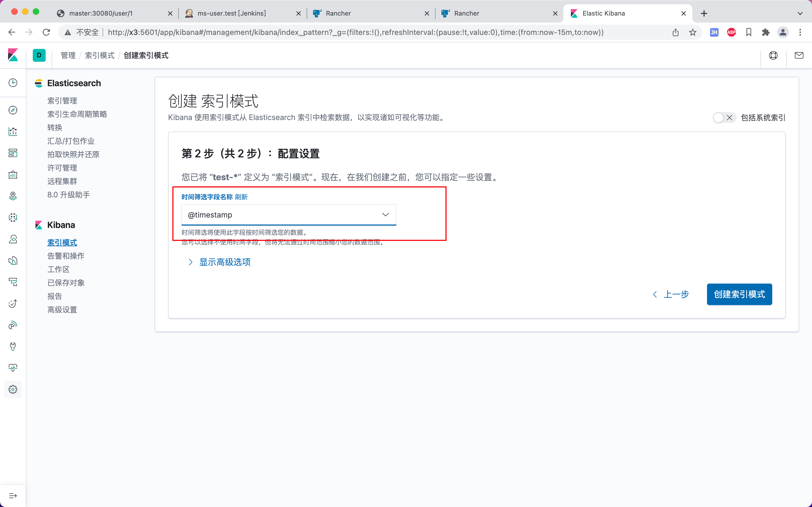Image resolution: width=812 pixels, height=507 pixels.
Task: Open Uptime icon in sidebar
Action: pos(13,303)
